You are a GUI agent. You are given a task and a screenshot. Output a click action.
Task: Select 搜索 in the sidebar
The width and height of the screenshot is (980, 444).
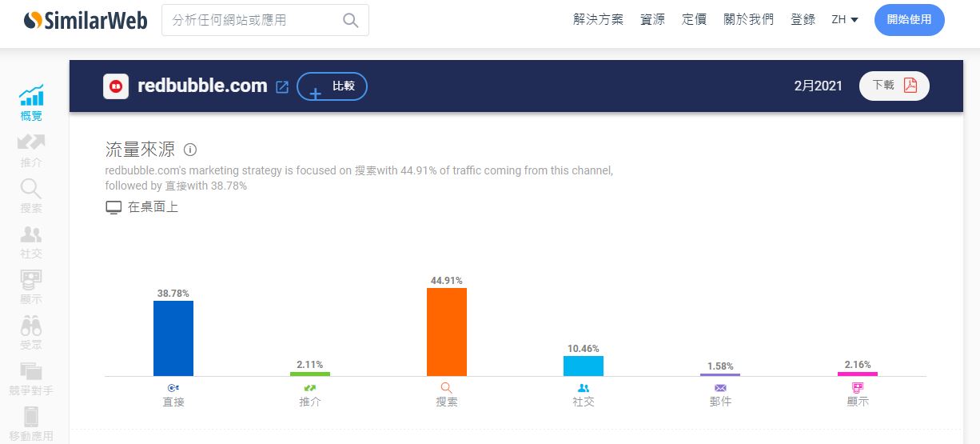[x=31, y=196]
